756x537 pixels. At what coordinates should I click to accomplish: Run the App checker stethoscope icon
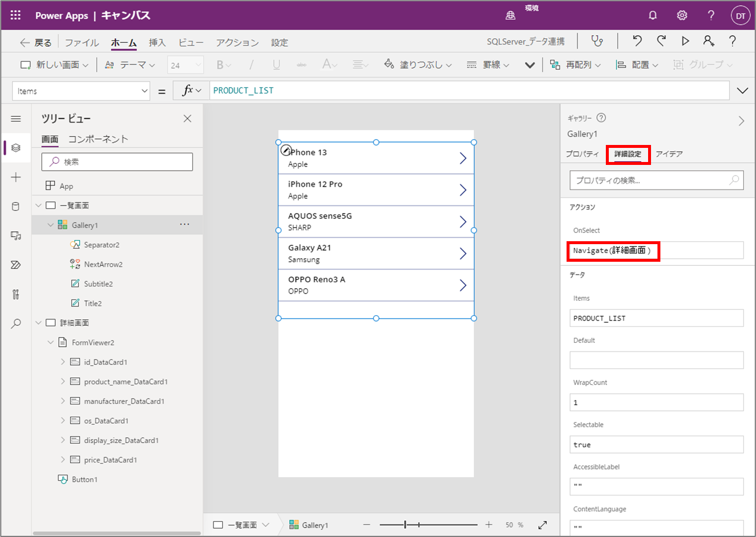[596, 41]
